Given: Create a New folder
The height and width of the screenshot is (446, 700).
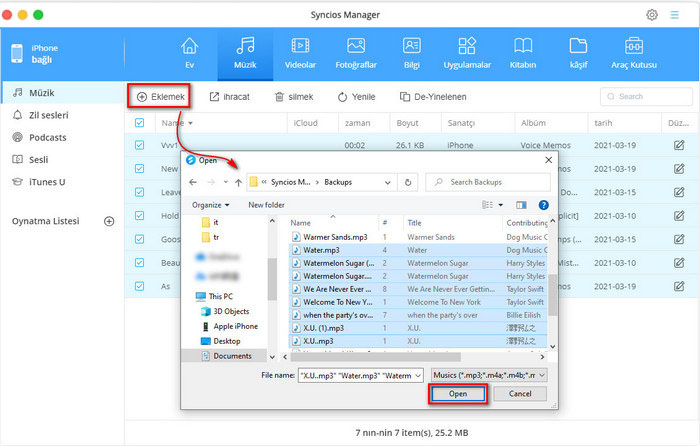Looking at the screenshot, I should click(267, 205).
